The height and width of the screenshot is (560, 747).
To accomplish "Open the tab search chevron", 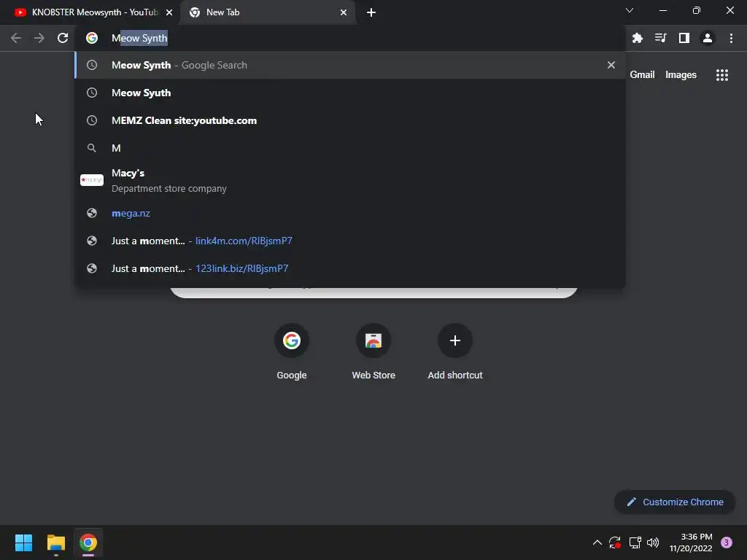I will tap(630, 10).
